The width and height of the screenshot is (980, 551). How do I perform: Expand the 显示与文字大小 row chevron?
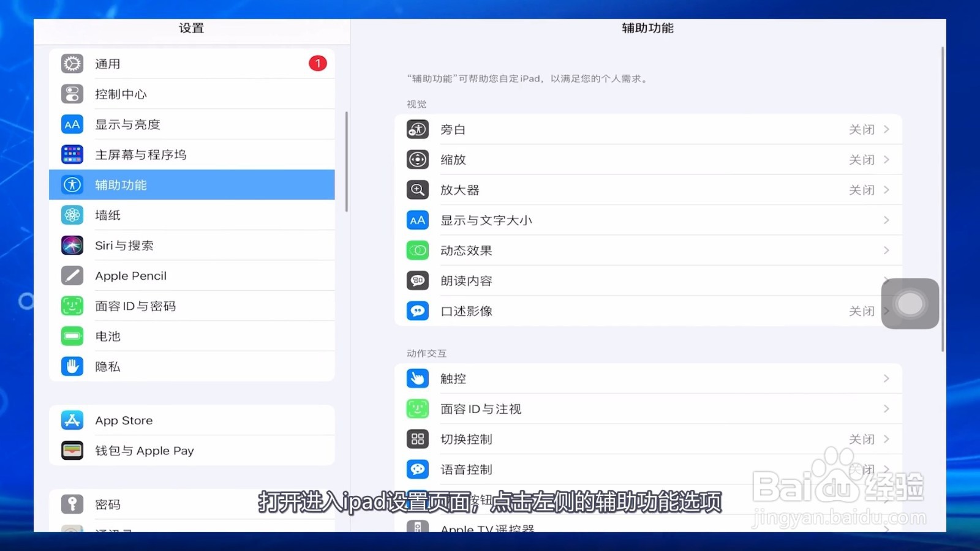[888, 220]
